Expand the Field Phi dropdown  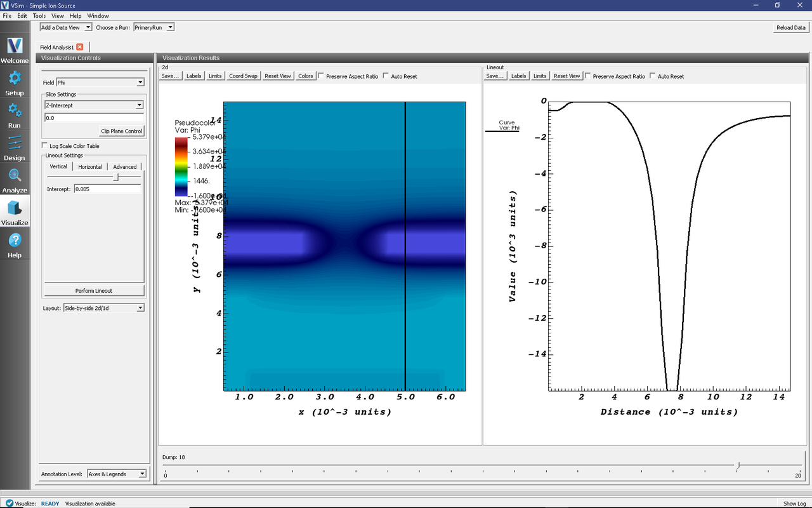coord(100,83)
